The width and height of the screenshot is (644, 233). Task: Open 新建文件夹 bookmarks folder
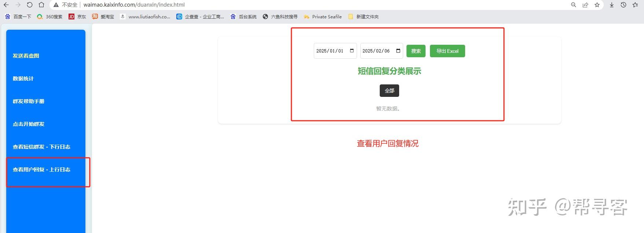(363, 17)
